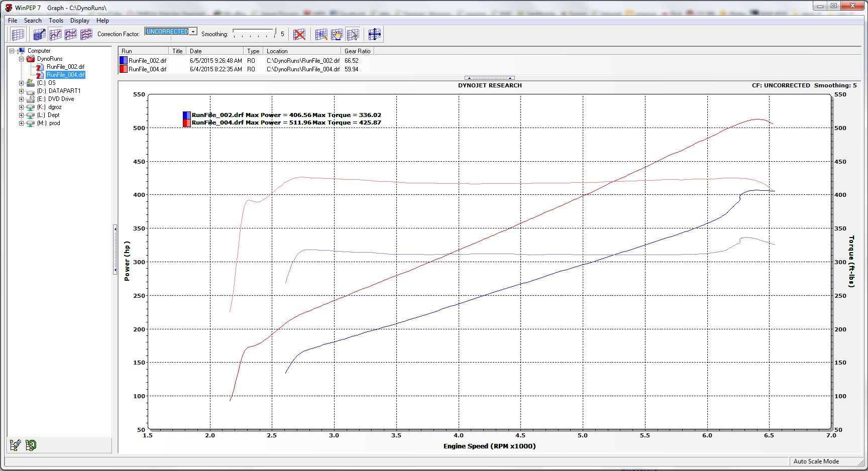Image resolution: width=868 pixels, height=471 pixels.
Task: Click the red X clear graph icon
Action: coord(299,34)
